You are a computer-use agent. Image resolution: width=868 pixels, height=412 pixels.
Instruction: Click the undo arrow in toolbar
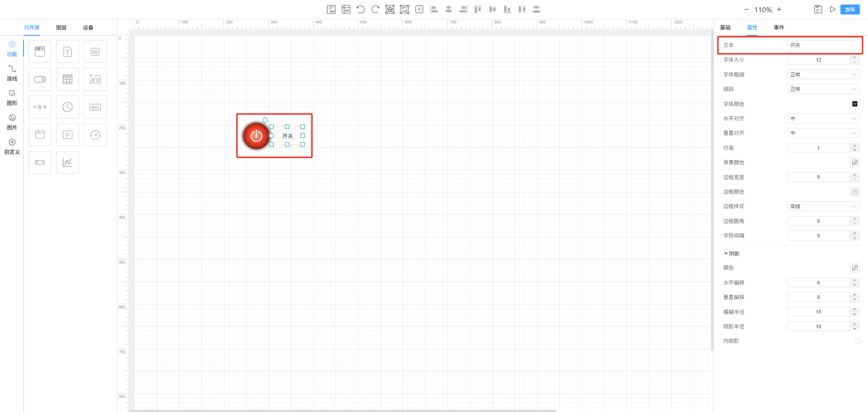(360, 9)
